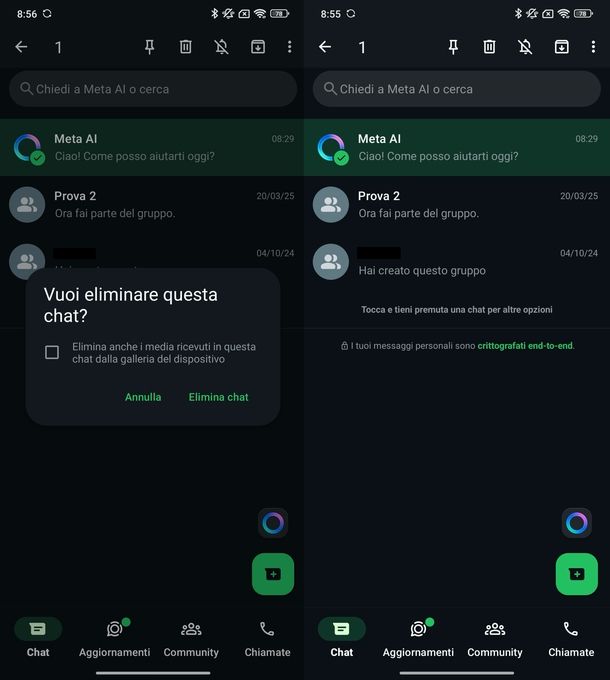Viewport: 610px width, 680px height.
Task: Tap 'Tocca e tieni premuta' hint text
Action: pos(457,310)
